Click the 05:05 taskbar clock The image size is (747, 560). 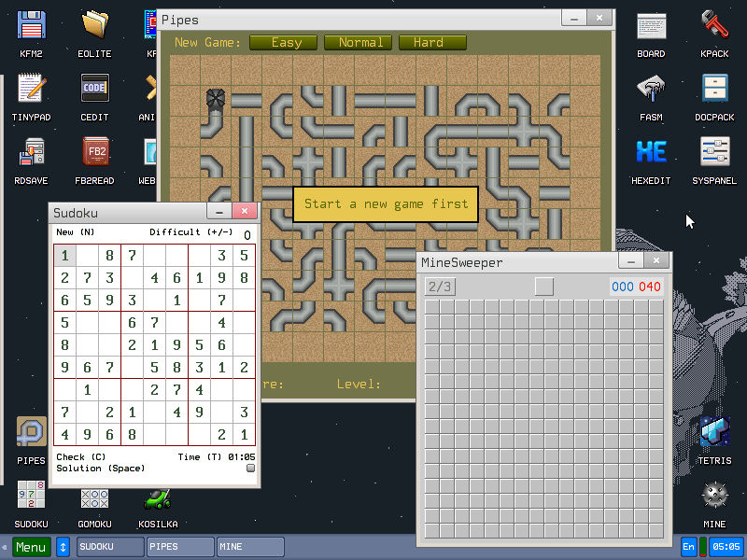click(x=726, y=547)
